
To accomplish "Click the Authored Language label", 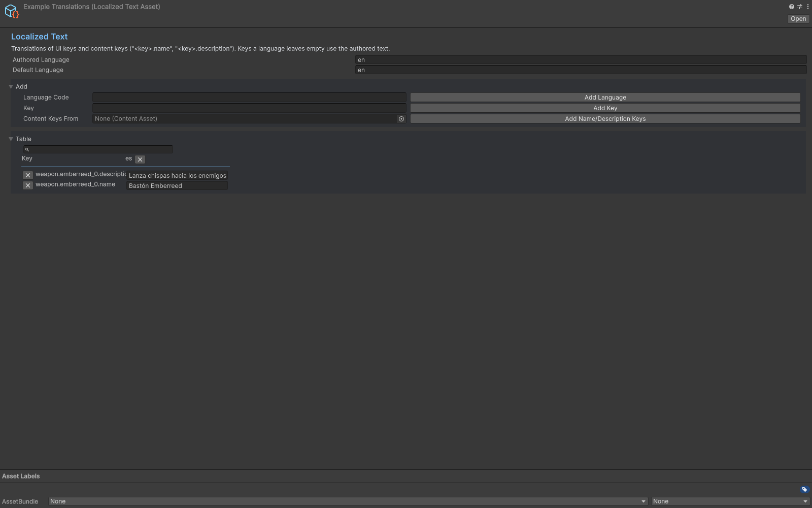I will [41, 60].
